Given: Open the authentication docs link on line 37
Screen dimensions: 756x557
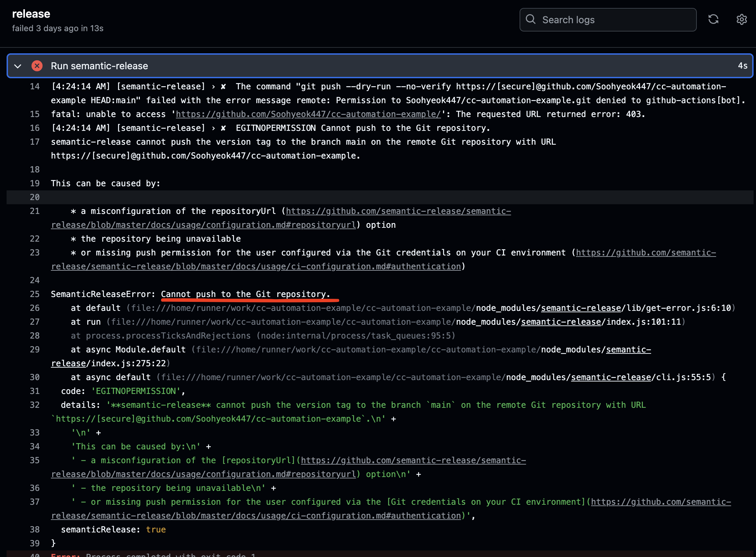Looking at the screenshot, I should pyautogui.click(x=660, y=502).
